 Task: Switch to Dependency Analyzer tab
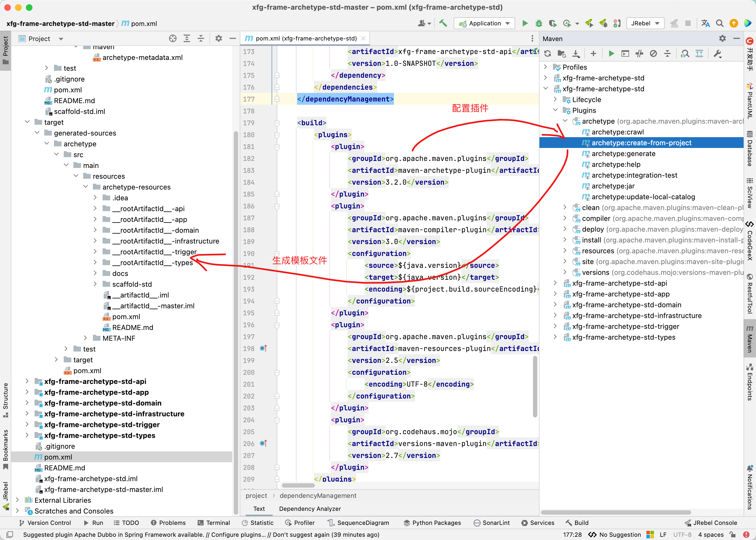coord(309,509)
